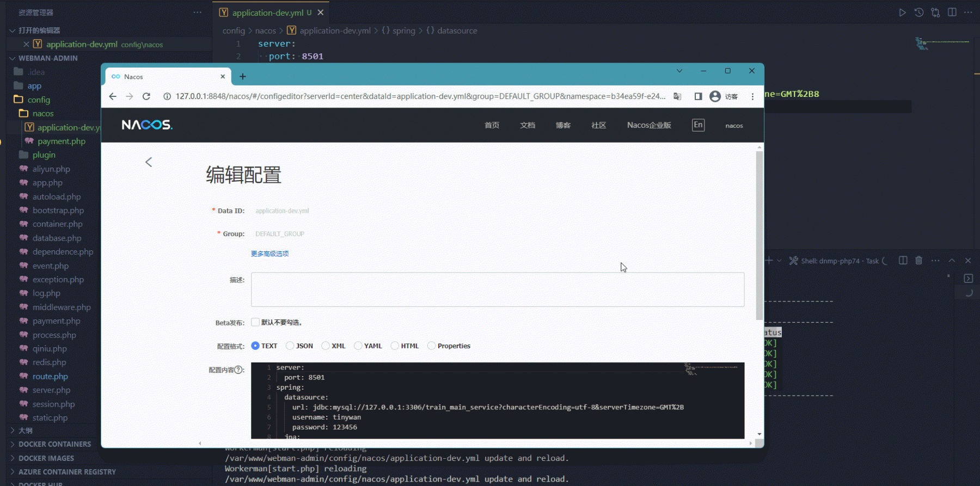Screen dimensions: 980x486
Task: Click the config content help question icon
Action: point(238,370)
